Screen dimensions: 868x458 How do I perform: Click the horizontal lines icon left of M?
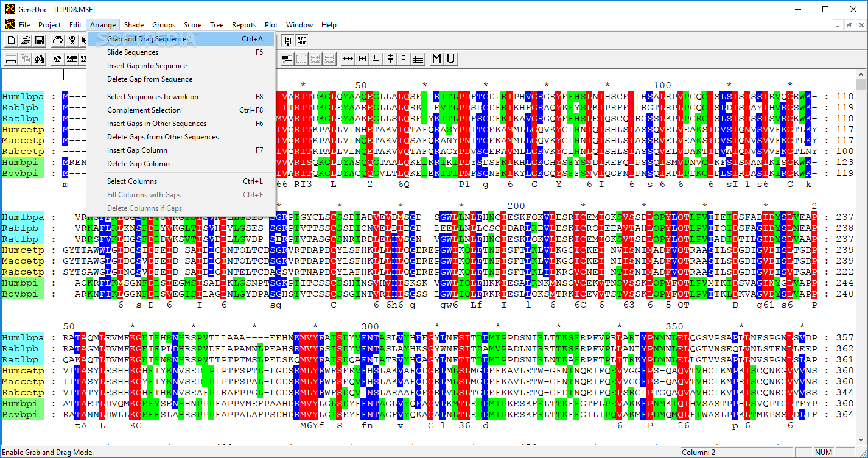(x=418, y=58)
